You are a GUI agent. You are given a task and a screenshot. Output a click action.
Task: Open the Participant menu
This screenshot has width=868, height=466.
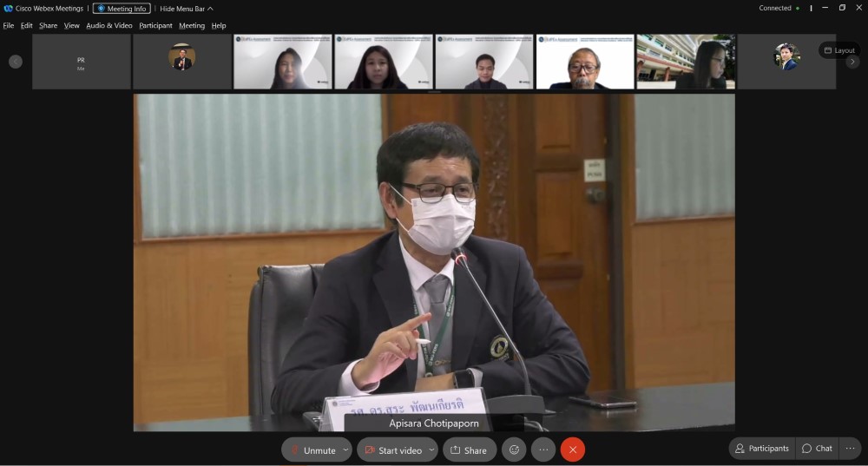(x=155, y=26)
